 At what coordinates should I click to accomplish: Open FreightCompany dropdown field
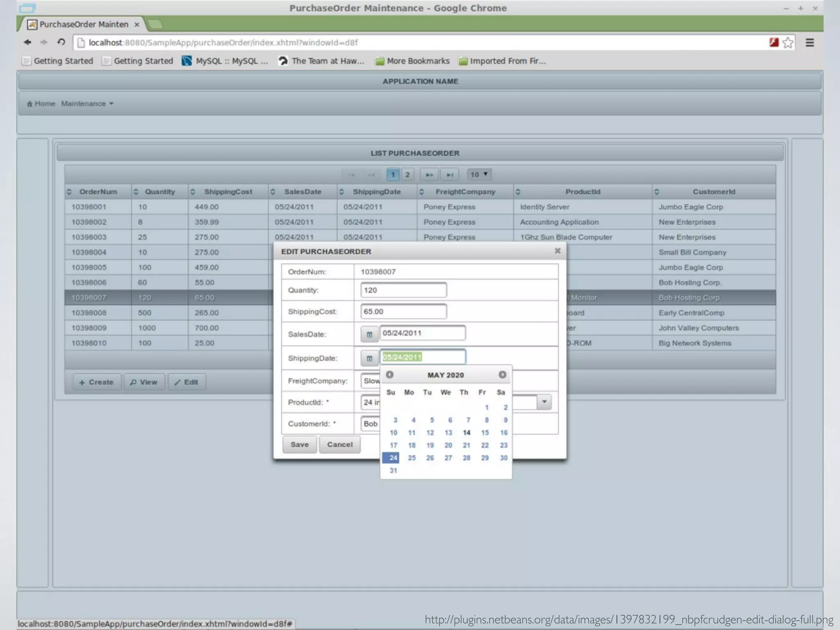click(x=370, y=381)
